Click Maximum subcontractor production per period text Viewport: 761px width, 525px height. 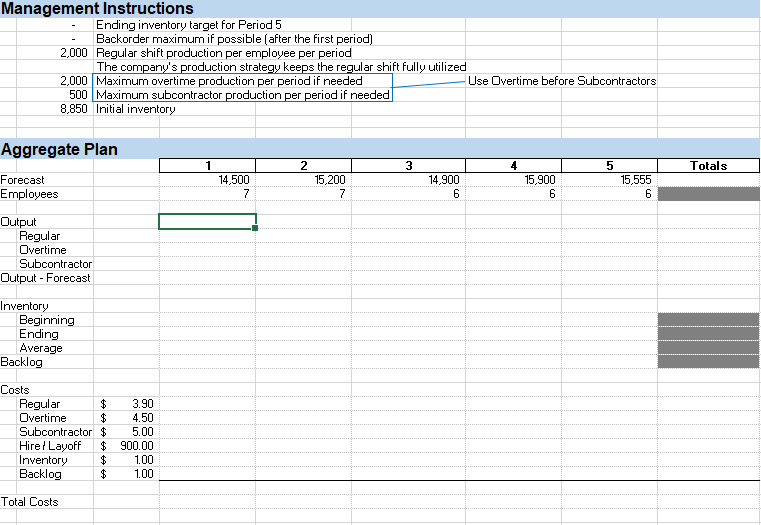(243, 95)
